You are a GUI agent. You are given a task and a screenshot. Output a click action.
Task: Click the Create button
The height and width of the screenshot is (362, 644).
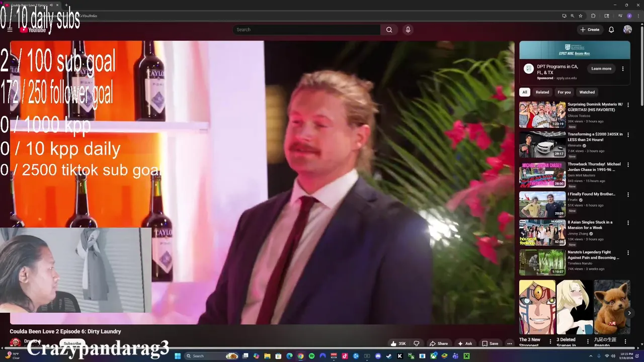click(x=590, y=30)
